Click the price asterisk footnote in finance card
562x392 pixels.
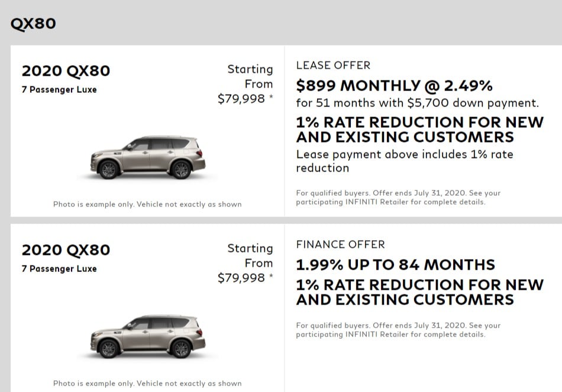click(271, 275)
